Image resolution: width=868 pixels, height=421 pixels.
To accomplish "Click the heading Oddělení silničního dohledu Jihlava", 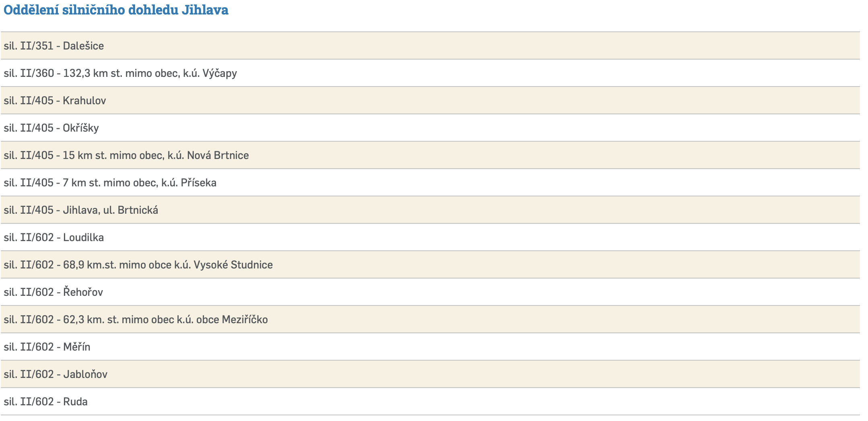I will (x=116, y=10).
